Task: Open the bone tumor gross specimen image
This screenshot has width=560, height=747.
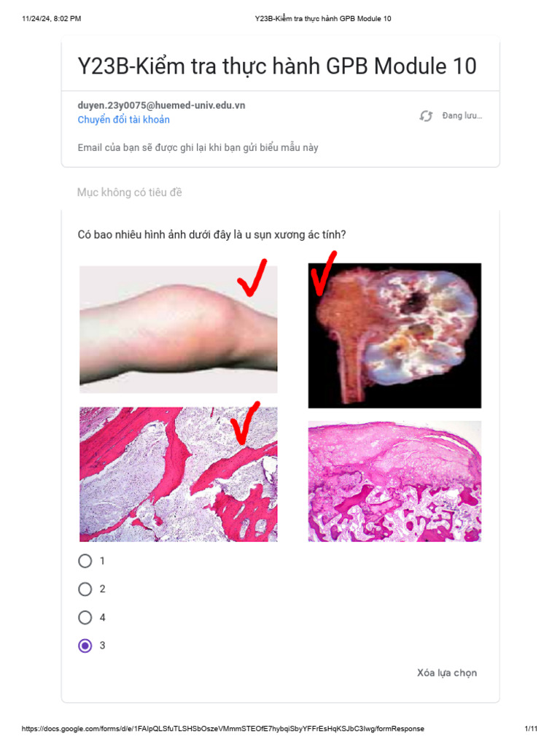Action: 394,336
